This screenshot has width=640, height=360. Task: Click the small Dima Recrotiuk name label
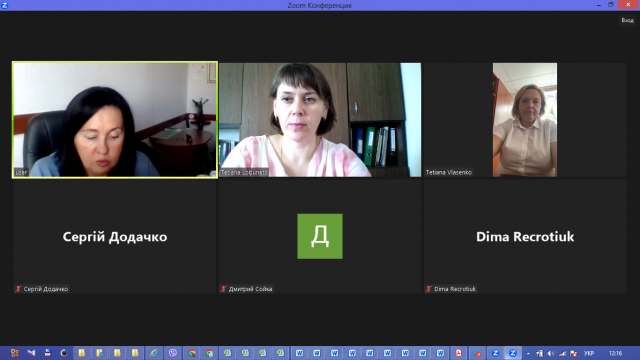tap(455, 289)
